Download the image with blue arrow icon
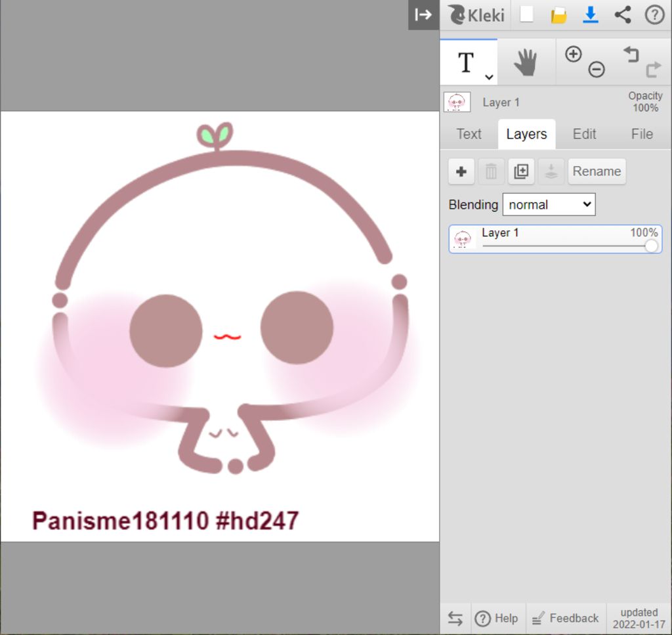 (x=591, y=15)
